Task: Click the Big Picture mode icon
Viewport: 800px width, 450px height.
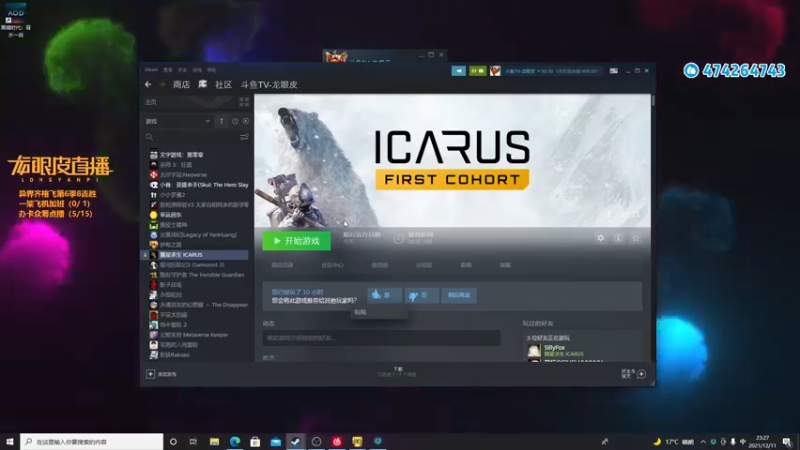Action: coord(614,71)
